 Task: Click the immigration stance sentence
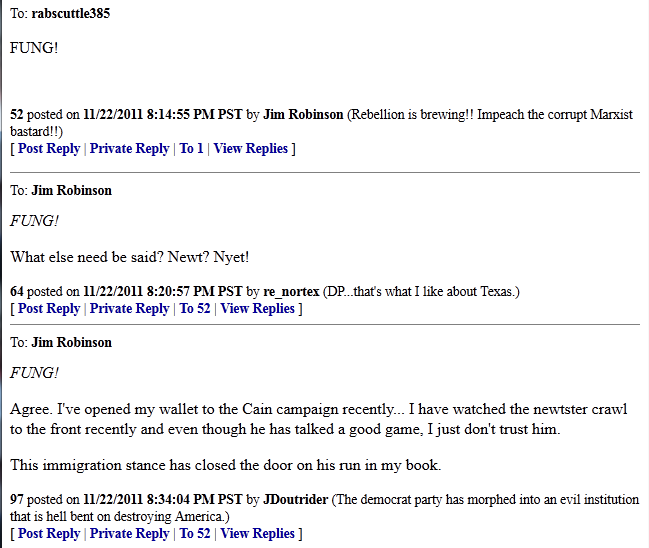click(x=226, y=465)
